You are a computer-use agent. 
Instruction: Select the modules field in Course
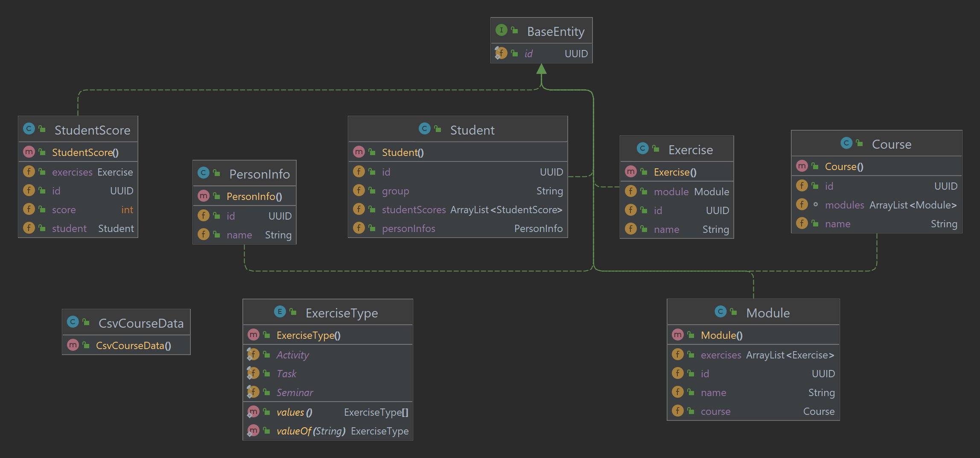(844, 205)
